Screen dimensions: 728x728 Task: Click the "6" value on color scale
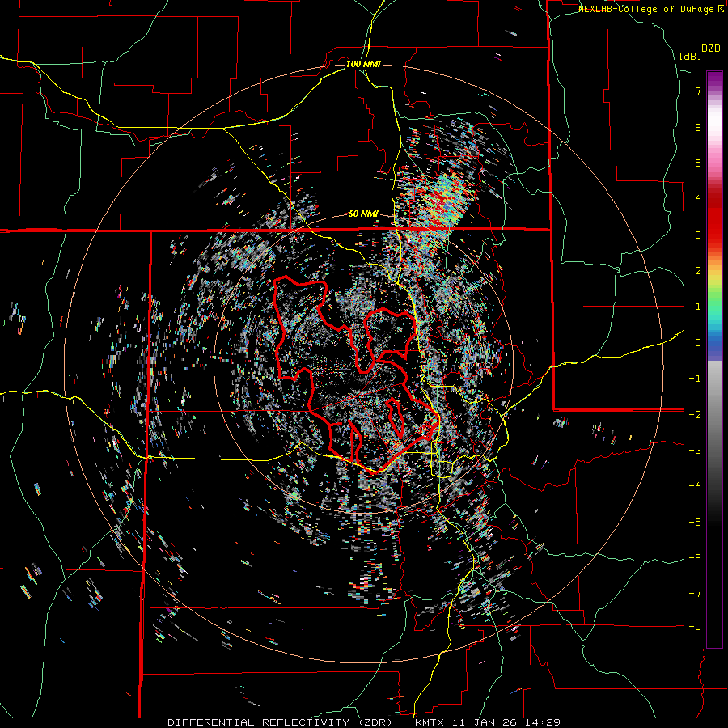tap(698, 127)
